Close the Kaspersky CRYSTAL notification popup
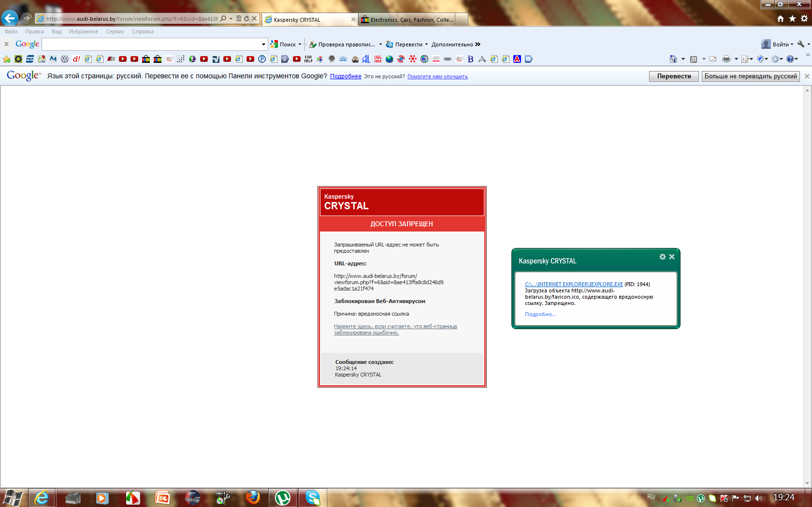This screenshot has height=507, width=812. (x=672, y=257)
